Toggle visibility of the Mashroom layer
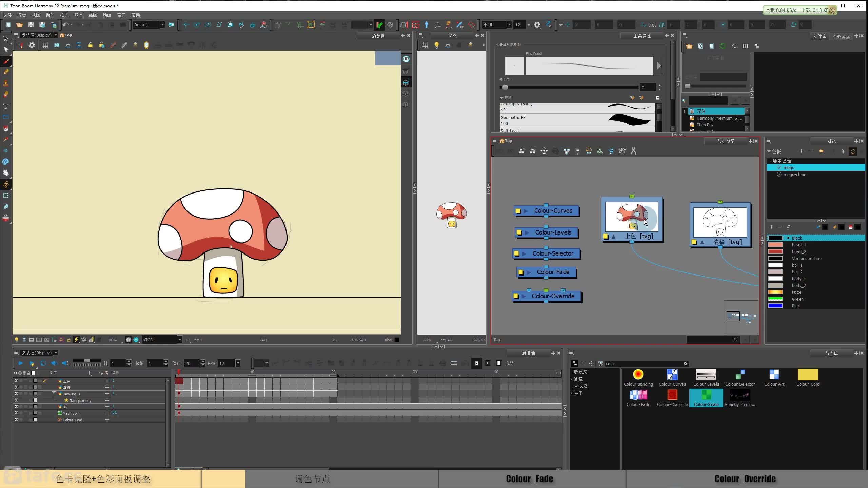Viewport: 868px width, 488px height. 16,413
